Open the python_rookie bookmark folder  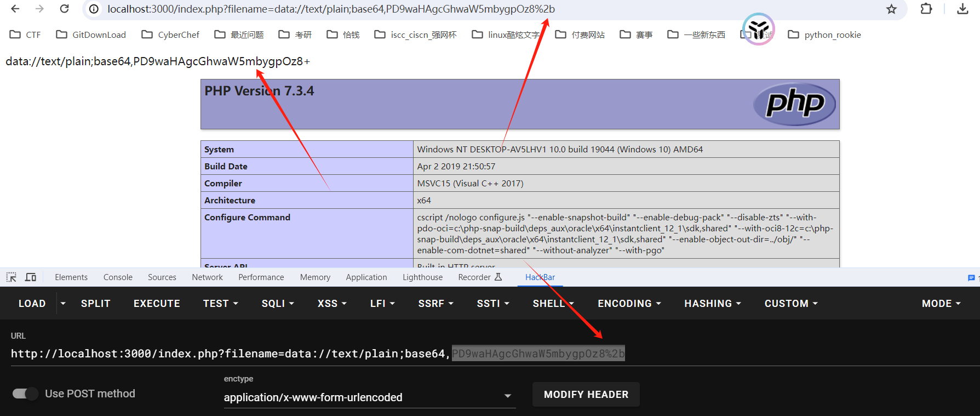point(824,35)
